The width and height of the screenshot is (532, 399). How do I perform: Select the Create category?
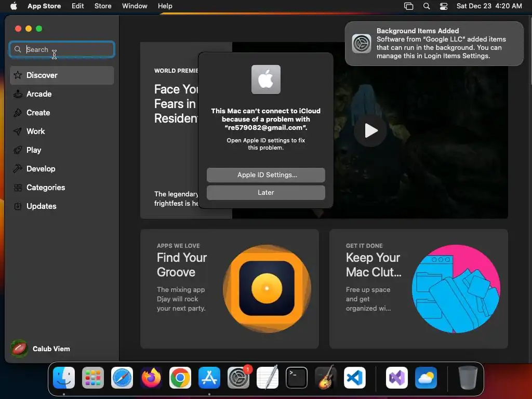[62, 113]
